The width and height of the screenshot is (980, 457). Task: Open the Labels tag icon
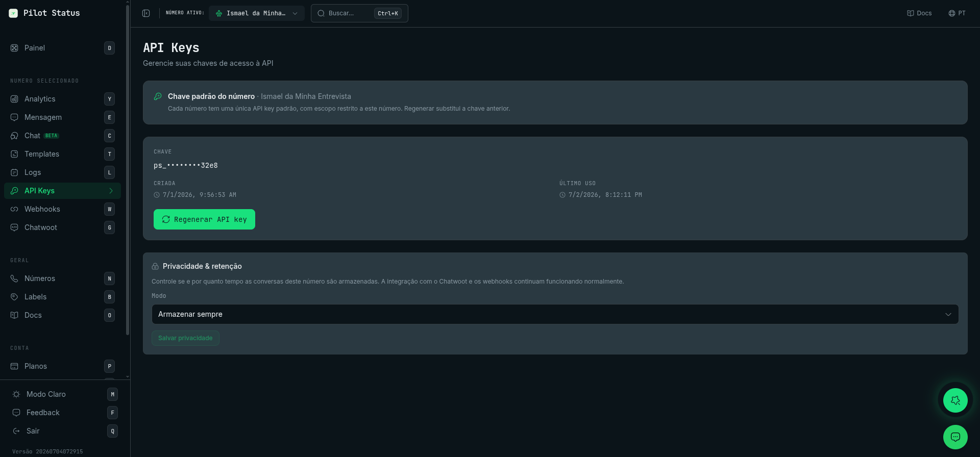pyautogui.click(x=14, y=297)
